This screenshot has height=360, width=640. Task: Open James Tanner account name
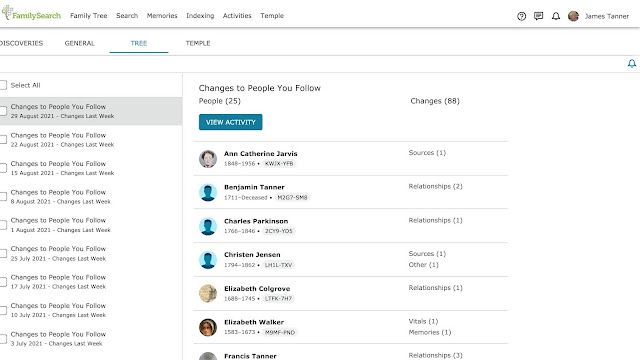(607, 16)
